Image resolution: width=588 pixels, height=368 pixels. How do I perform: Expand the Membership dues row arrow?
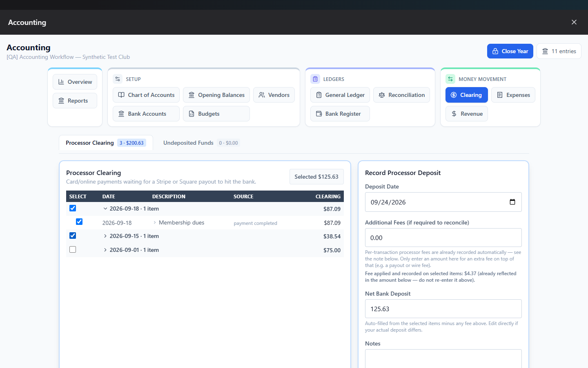click(155, 222)
